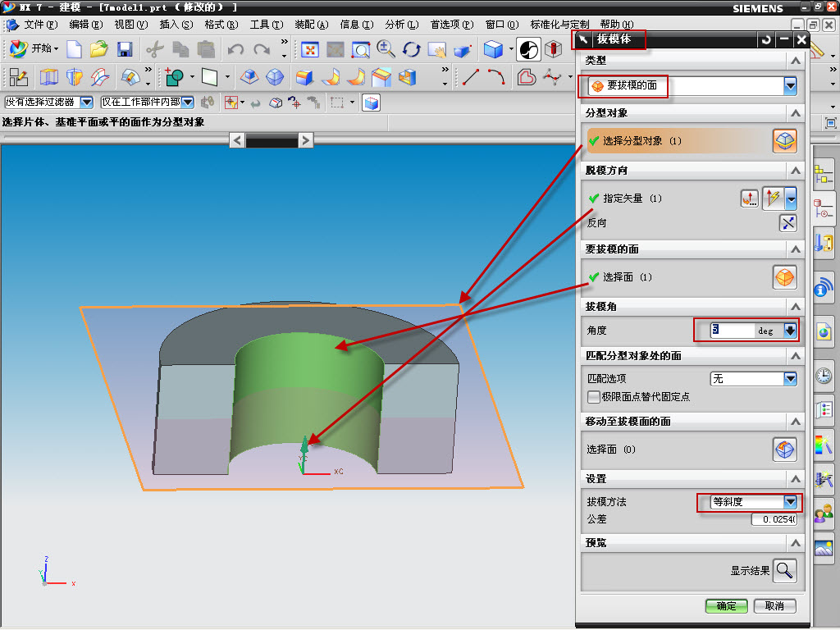This screenshot has height=630, width=840.
Task: Open the angle deg options arrow
Action: coord(791,331)
